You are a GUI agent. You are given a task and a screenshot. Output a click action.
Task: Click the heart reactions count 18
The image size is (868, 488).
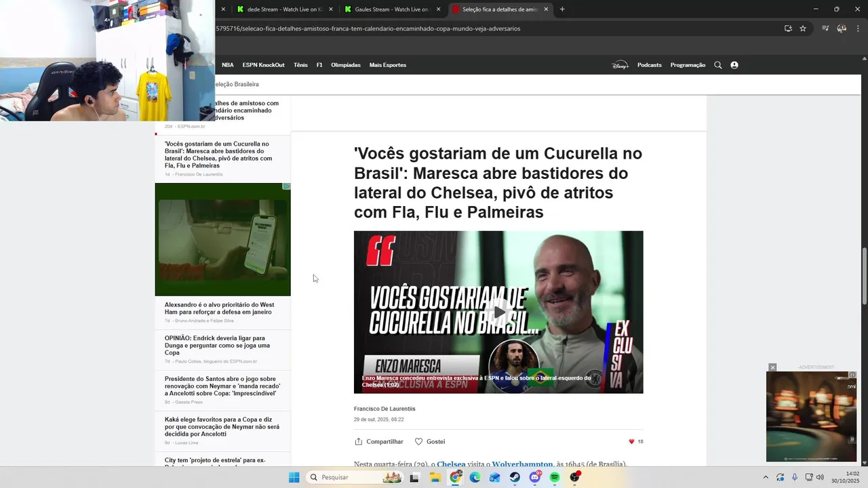636,441
